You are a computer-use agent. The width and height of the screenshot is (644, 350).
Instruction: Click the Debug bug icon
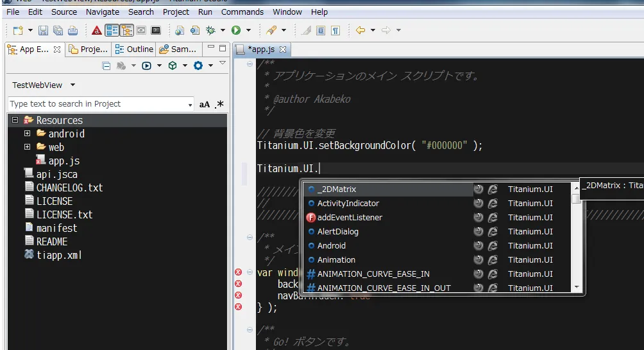coord(210,30)
